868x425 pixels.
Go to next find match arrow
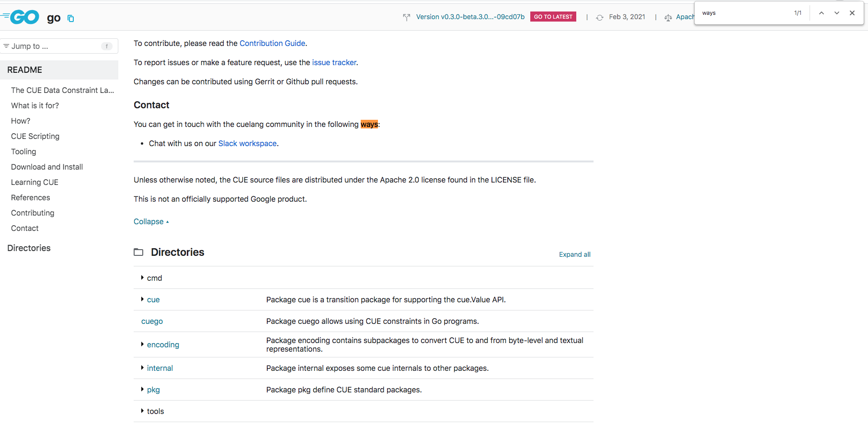click(x=837, y=13)
